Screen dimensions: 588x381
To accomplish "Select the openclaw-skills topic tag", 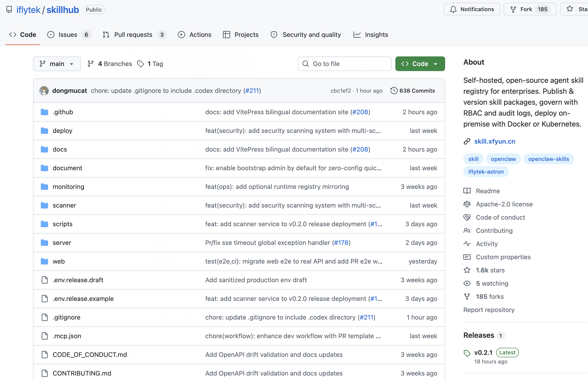I will pyautogui.click(x=549, y=159).
